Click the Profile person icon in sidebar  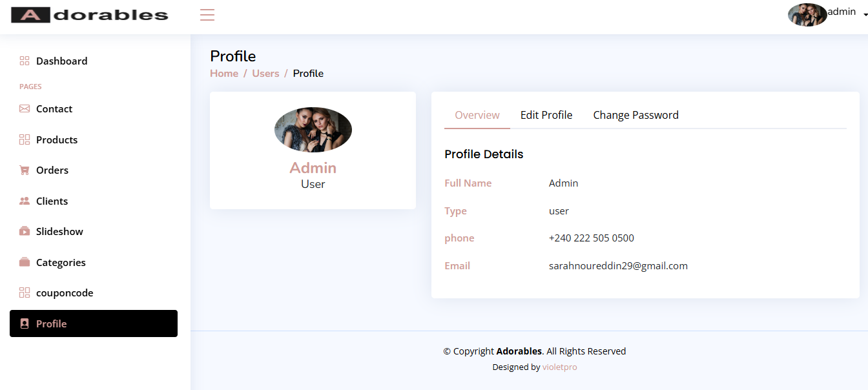tap(25, 323)
